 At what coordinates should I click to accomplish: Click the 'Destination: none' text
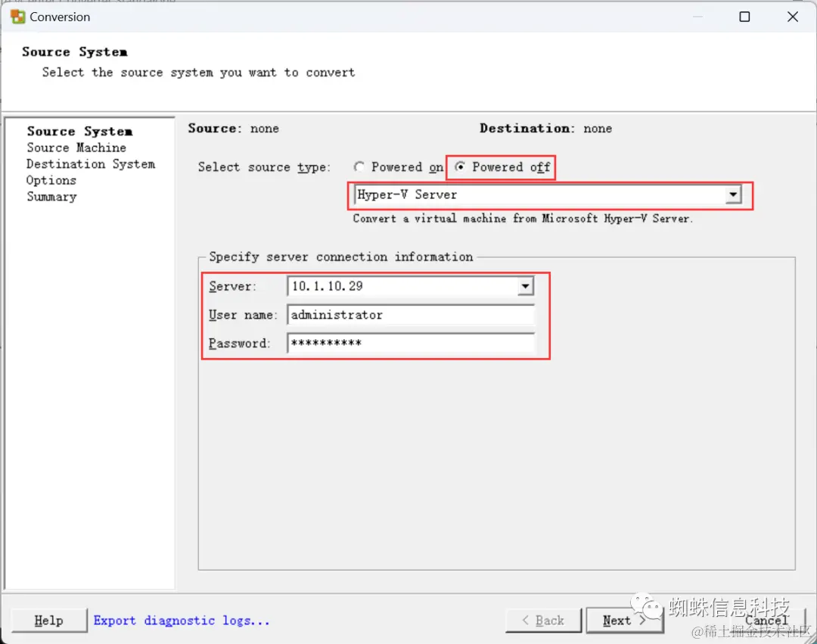pos(545,129)
